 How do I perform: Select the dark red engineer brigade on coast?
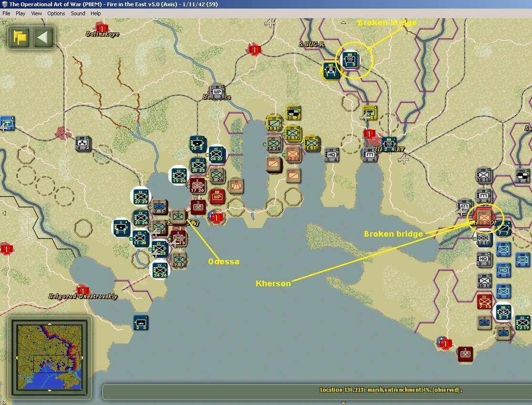[x=465, y=354]
